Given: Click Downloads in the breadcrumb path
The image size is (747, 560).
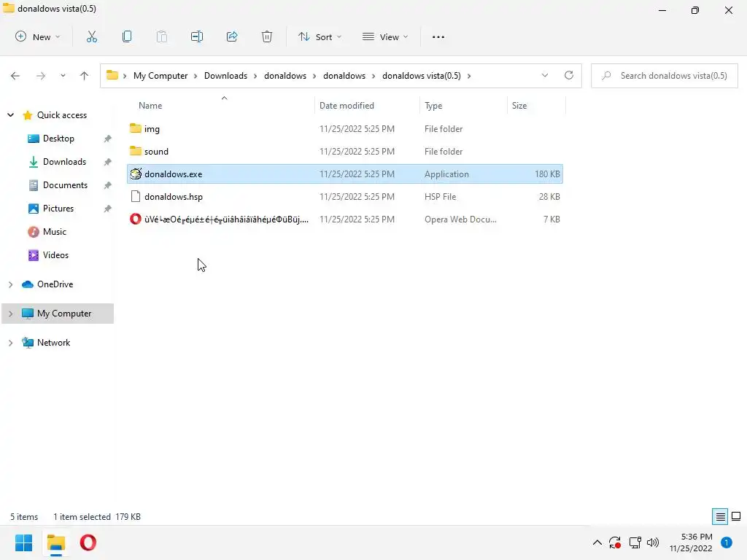Looking at the screenshot, I should click(226, 76).
